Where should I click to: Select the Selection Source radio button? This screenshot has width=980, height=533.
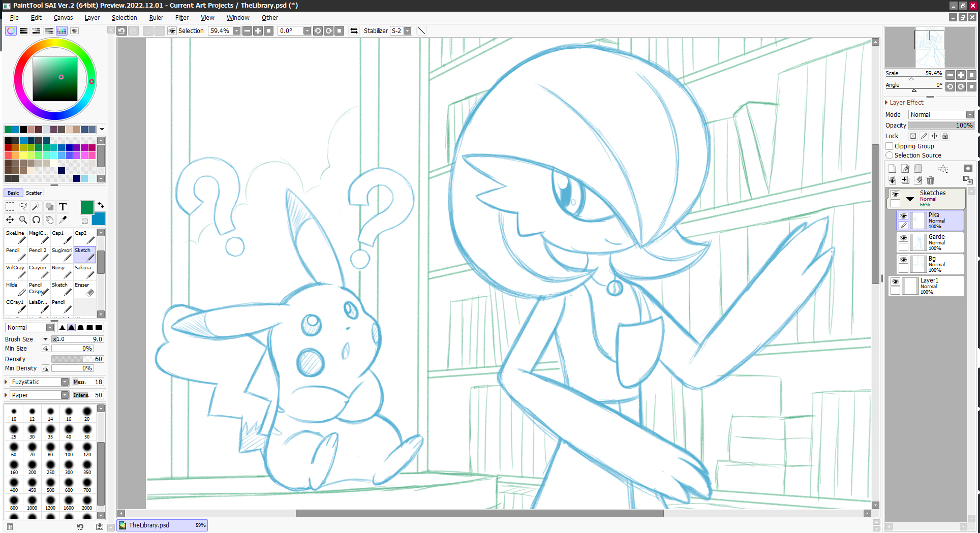tap(890, 155)
